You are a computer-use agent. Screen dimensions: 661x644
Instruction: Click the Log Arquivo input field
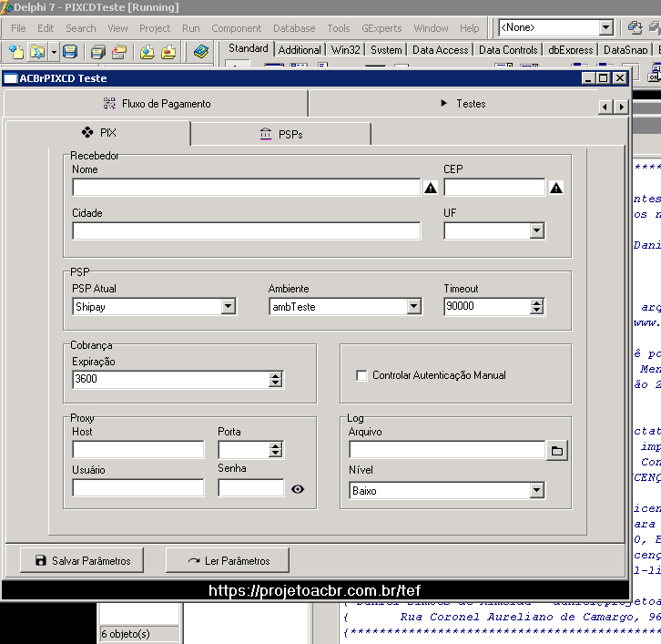click(x=447, y=450)
